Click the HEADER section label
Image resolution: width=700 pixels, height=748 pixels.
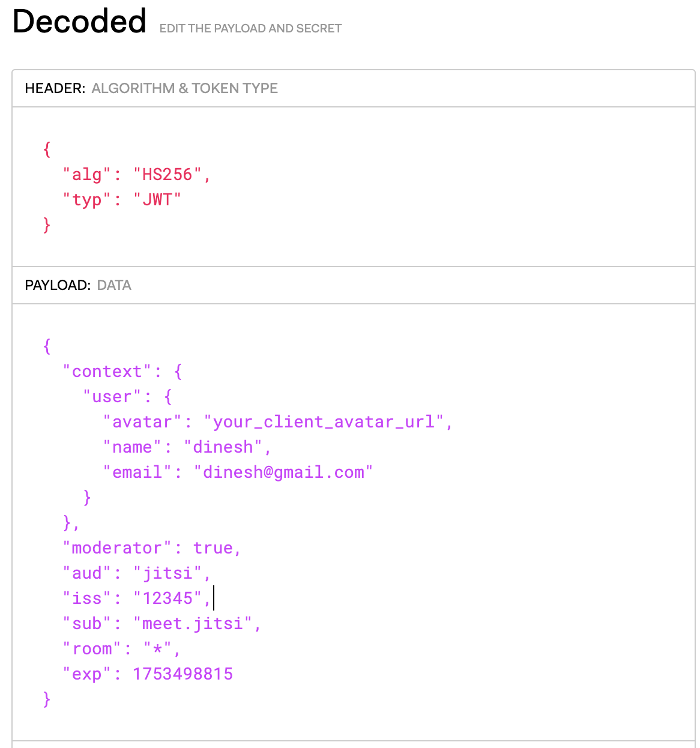[x=55, y=88]
